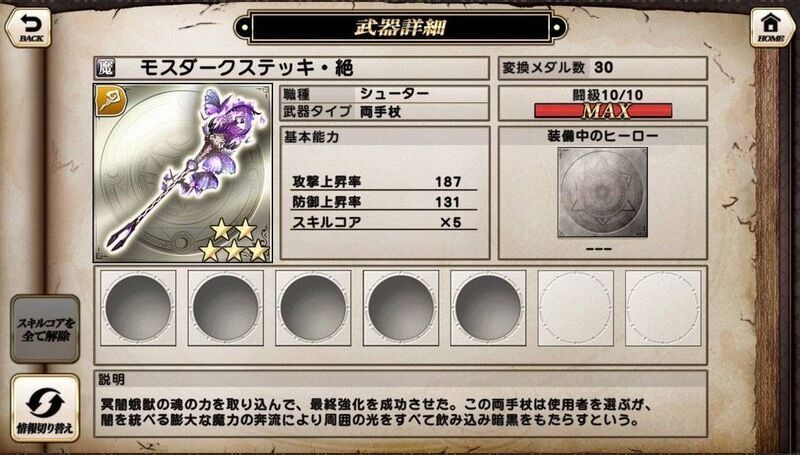Go back with the BACK arrow button

(x=29, y=28)
